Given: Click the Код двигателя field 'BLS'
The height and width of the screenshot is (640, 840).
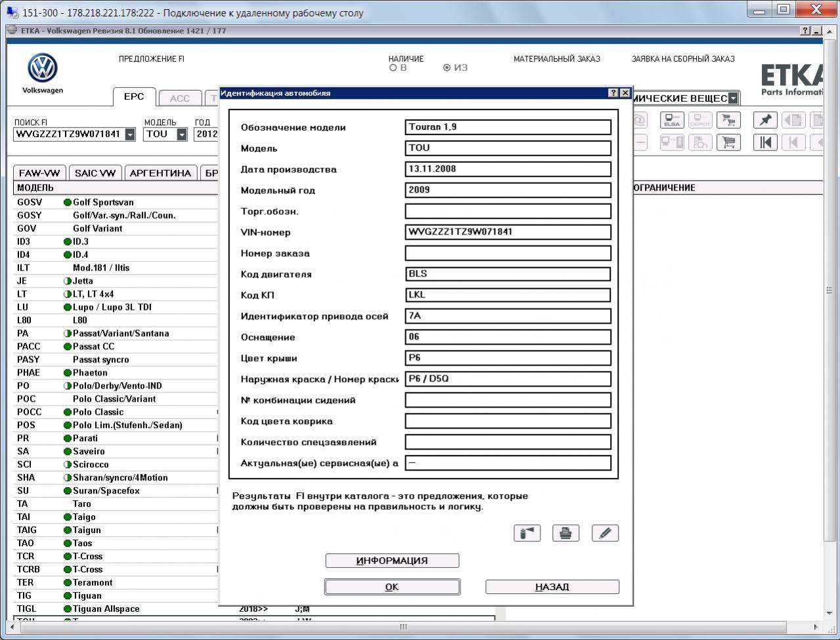Looking at the screenshot, I should click(508, 274).
